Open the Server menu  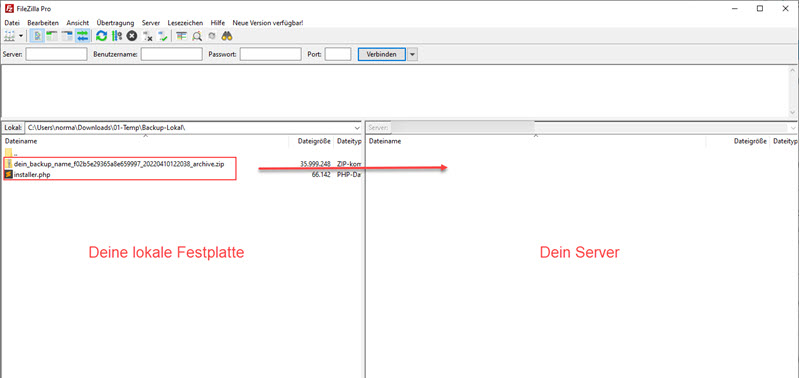pos(151,23)
